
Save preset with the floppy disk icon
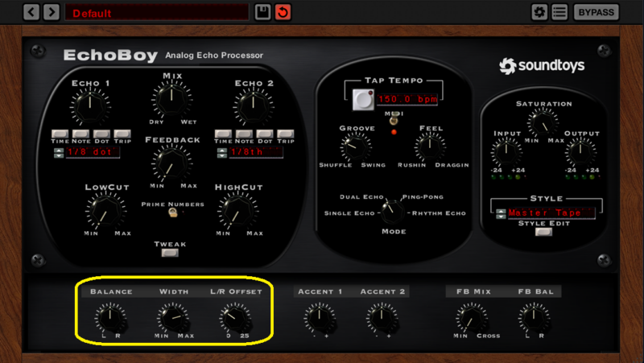pyautogui.click(x=262, y=12)
